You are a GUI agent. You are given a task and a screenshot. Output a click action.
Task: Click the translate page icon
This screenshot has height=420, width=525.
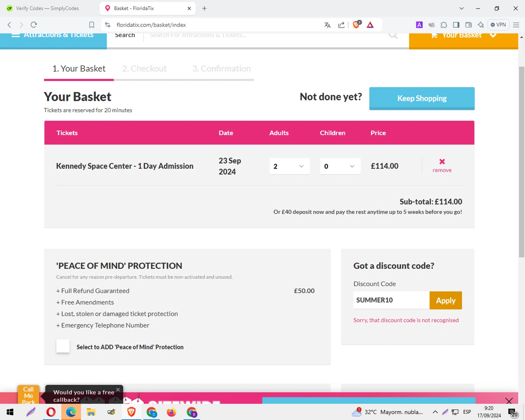[328, 25]
